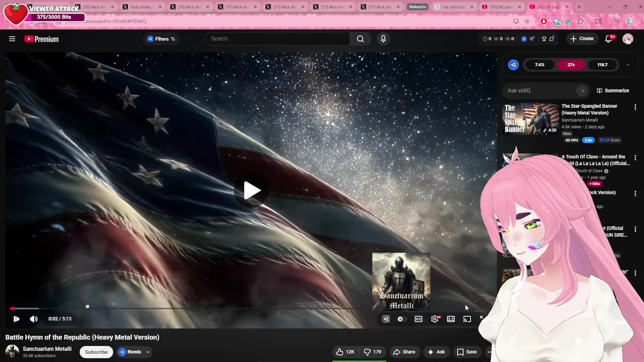Viewport: 644px width, 362px height.
Task: Click the 4.6K views · 2 days ago text
Action: pyautogui.click(x=583, y=127)
